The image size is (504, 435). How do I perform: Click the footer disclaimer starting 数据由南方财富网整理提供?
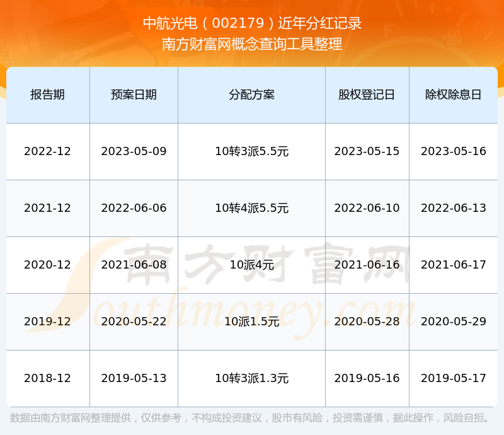(250, 418)
